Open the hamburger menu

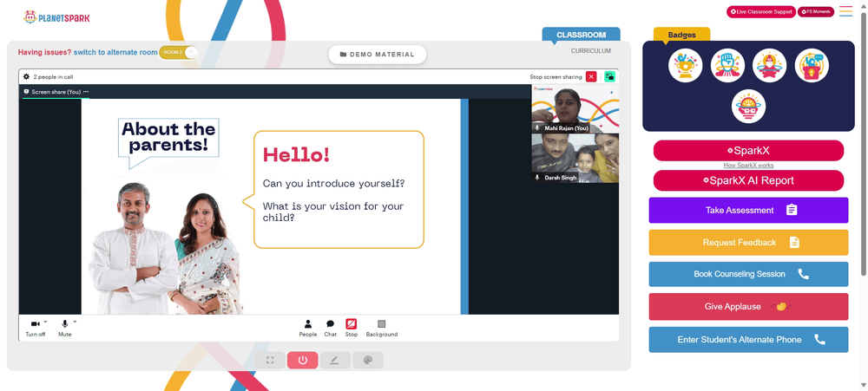[845, 11]
